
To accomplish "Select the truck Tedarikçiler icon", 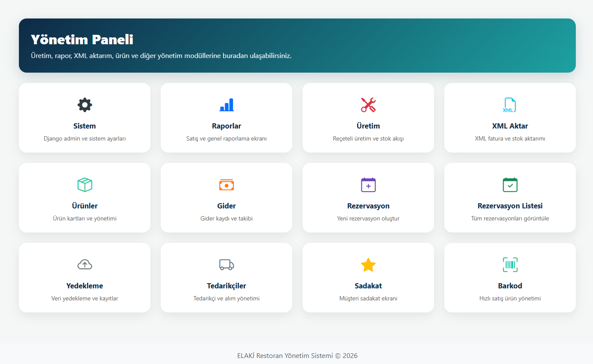I will click(226, 265).
